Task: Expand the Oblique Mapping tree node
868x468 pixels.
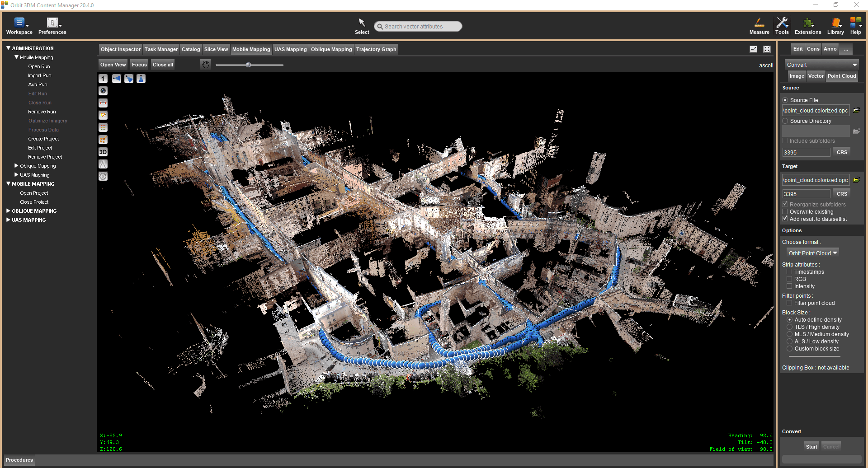Action: point(17,166)
